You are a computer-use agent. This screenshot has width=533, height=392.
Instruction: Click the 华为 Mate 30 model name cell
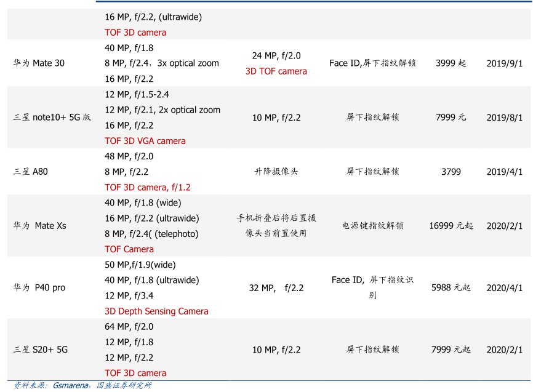point(39,63)
